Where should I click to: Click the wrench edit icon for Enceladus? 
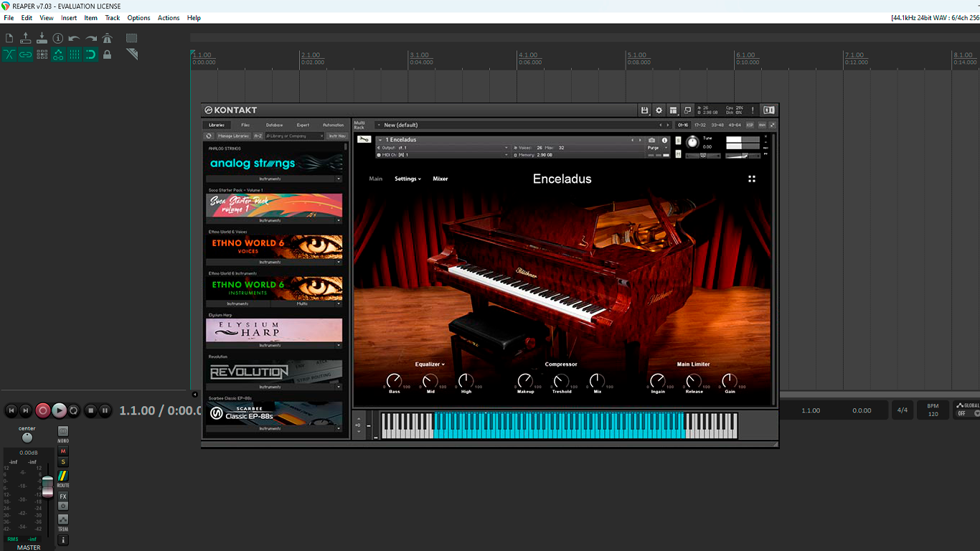(x=364, y=140)
